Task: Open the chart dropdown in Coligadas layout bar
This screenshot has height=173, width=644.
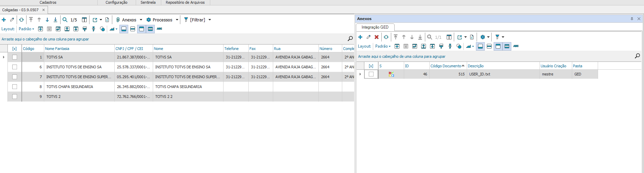Action: [116, 29]
